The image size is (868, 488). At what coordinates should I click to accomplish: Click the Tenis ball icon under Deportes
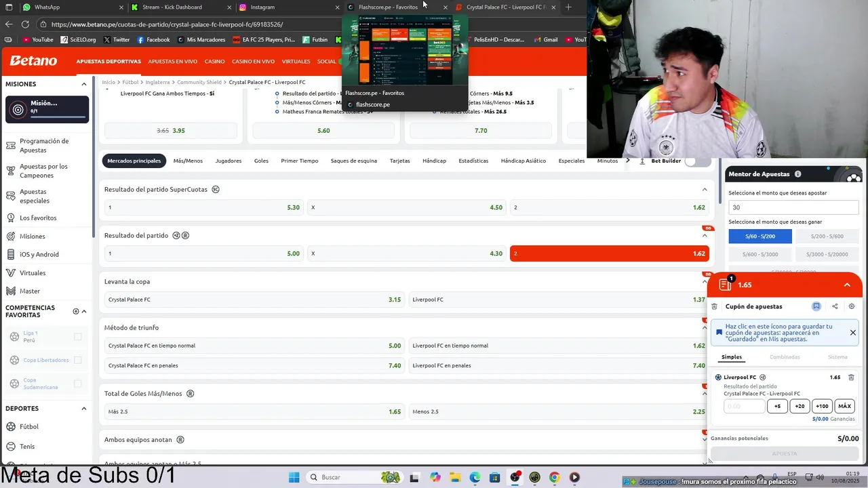[11, 446]
